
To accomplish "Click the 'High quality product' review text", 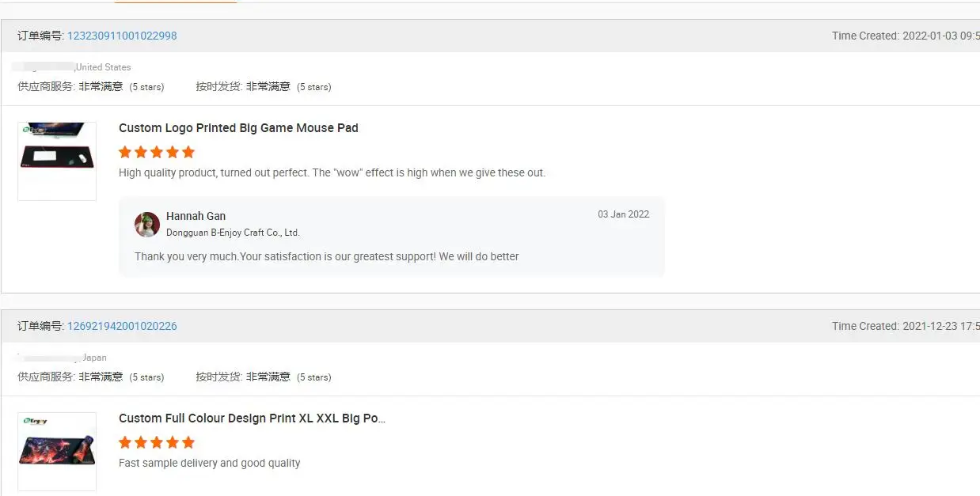I will click(x=332, y=172).
